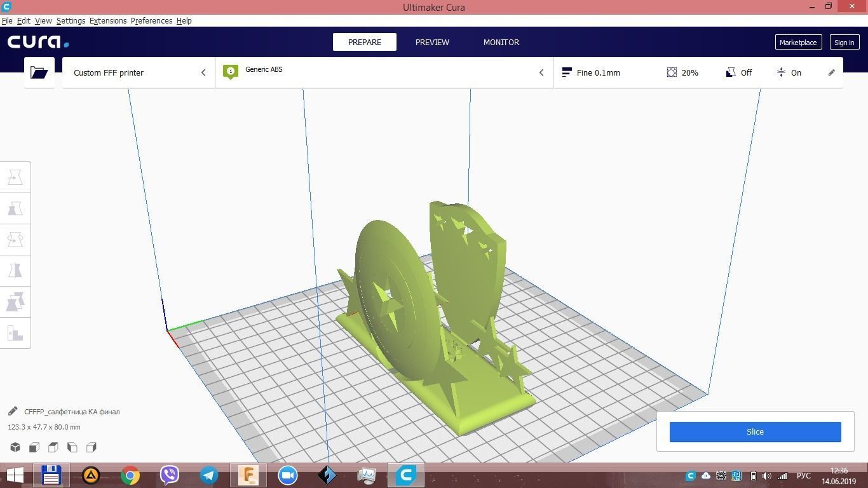Switch to the PREVIEW stage
The height and width of the screenshot is (488, 868).
pyautogui.click(x=432, y=42)
